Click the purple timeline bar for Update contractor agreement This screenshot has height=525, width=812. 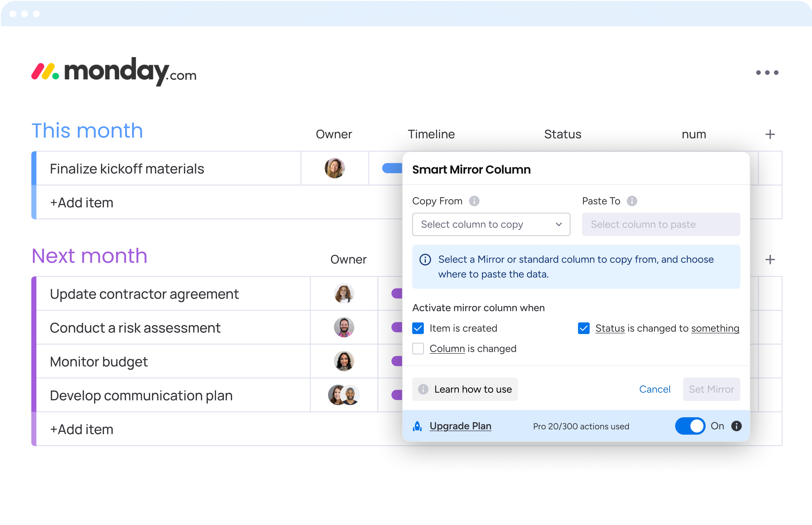tap(397, 293)
